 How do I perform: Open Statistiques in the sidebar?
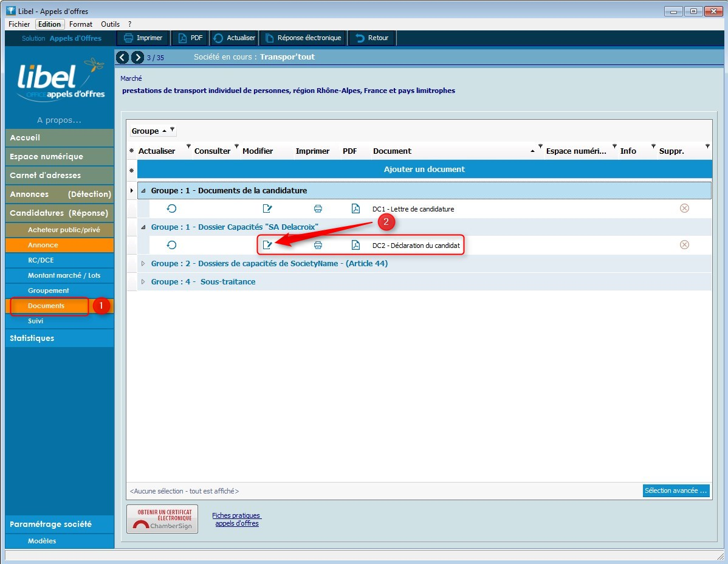pyautogui.click(x=60, y=339)
